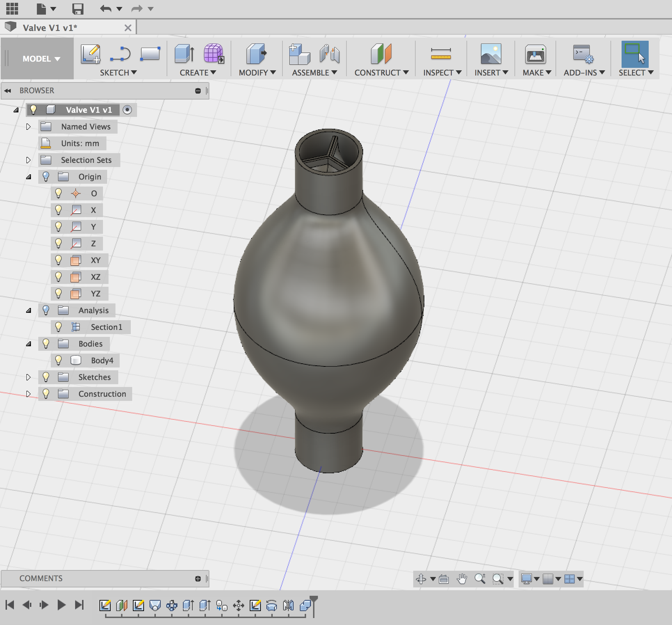Expand the Sketches folder
The image size is (672, 625).
tap(29, 377)
